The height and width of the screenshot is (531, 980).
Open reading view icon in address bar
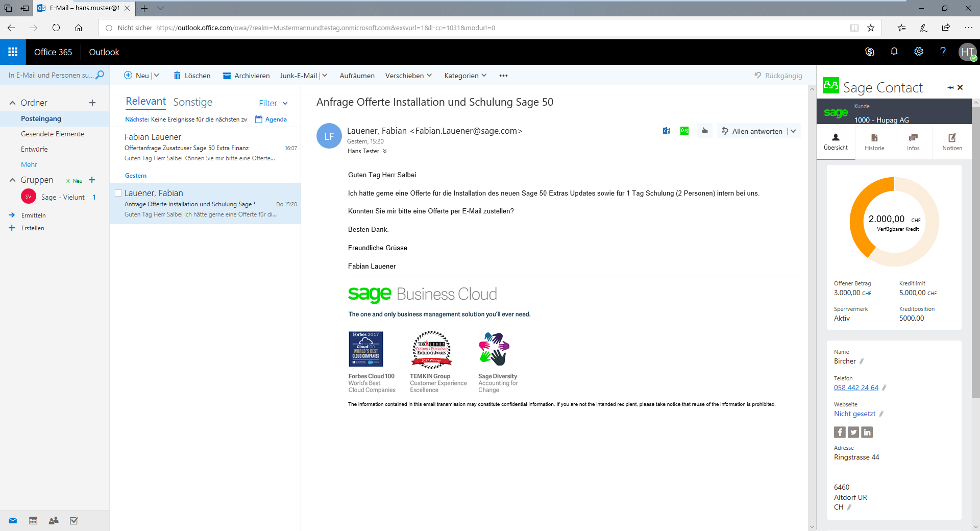tap(854, 28)
